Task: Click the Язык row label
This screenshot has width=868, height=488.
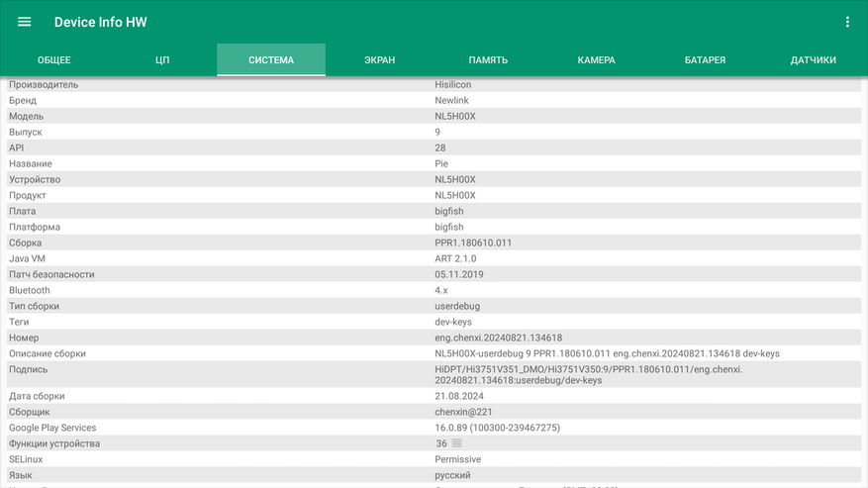Action: [21, 475]
